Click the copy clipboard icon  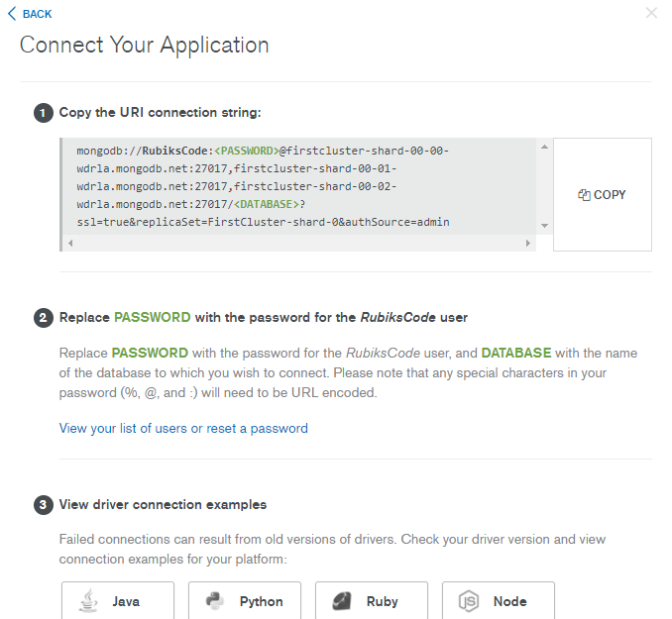584,195
